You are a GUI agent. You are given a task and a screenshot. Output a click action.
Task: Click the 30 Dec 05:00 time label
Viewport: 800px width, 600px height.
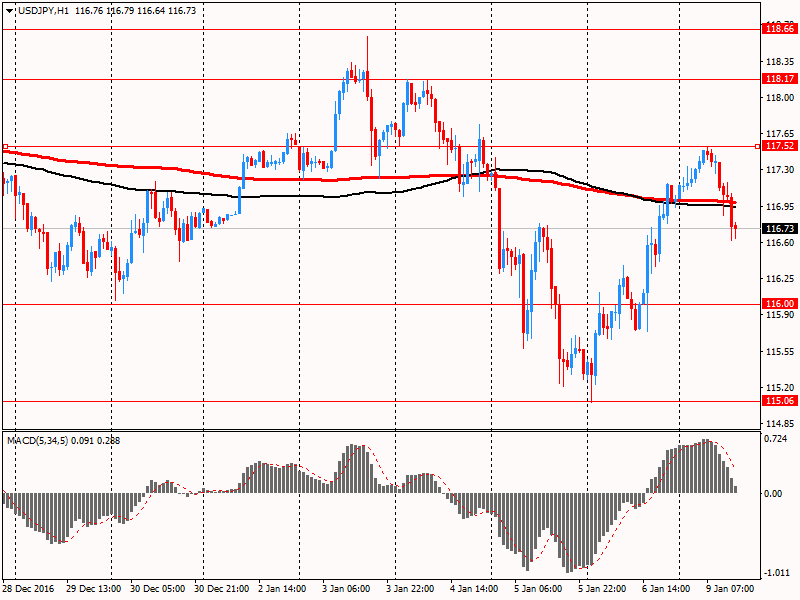click(x=158, y=588)
